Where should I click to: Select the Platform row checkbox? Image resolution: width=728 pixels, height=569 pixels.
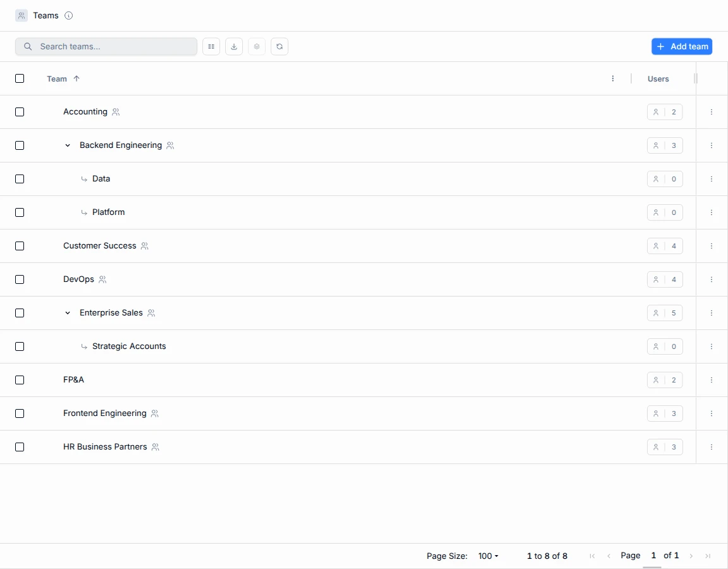pyautogui.click(x=20, y=212)
